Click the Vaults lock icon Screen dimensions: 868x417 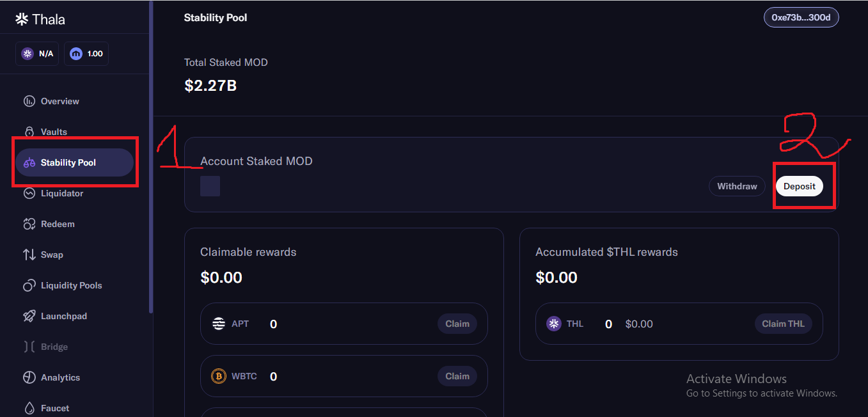tap(29, 132)
